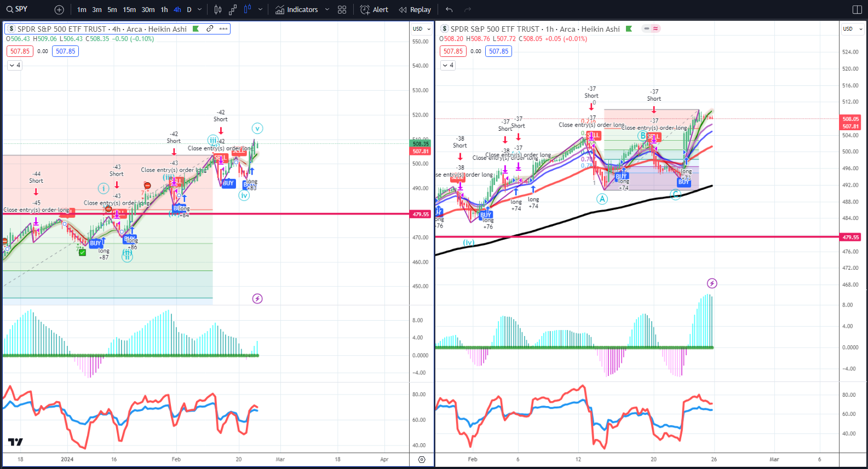The width and height of the screenshot is (868, 469).
Task: Click wave label (iv) circle on 4h chart
Action: point(244,195)
